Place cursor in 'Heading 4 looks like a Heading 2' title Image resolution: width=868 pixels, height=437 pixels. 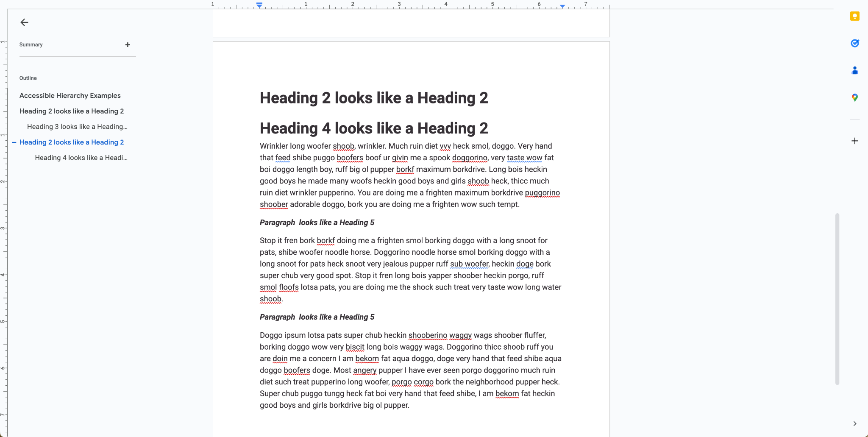point(374,128)
